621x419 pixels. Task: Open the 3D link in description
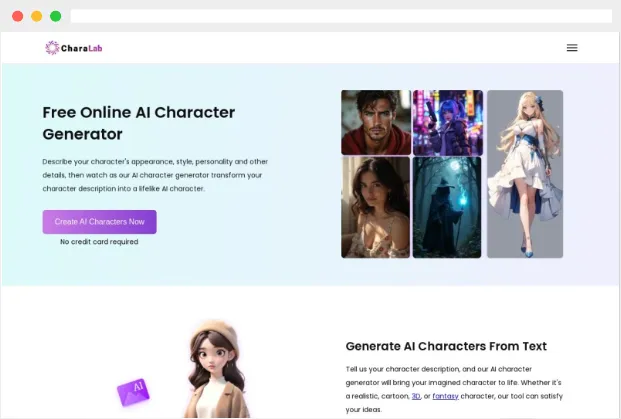[x=416, y=396]
